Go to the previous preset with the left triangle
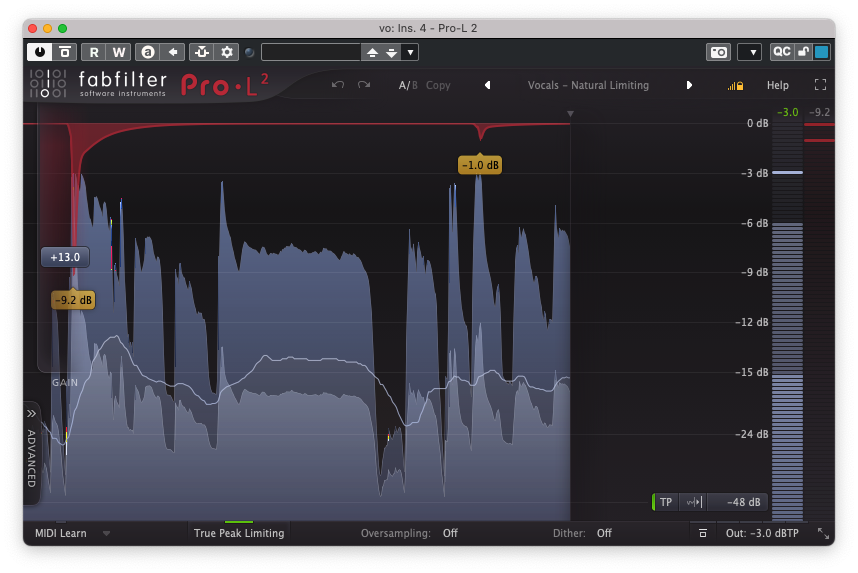Screen dimensions: 858x573 point(488,85)
